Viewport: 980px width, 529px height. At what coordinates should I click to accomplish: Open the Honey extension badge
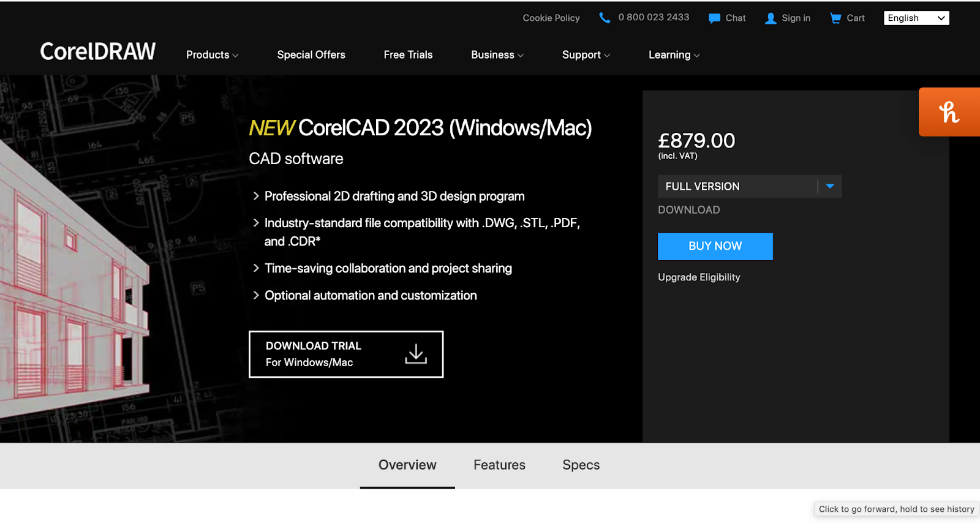[x=949, y=112]
